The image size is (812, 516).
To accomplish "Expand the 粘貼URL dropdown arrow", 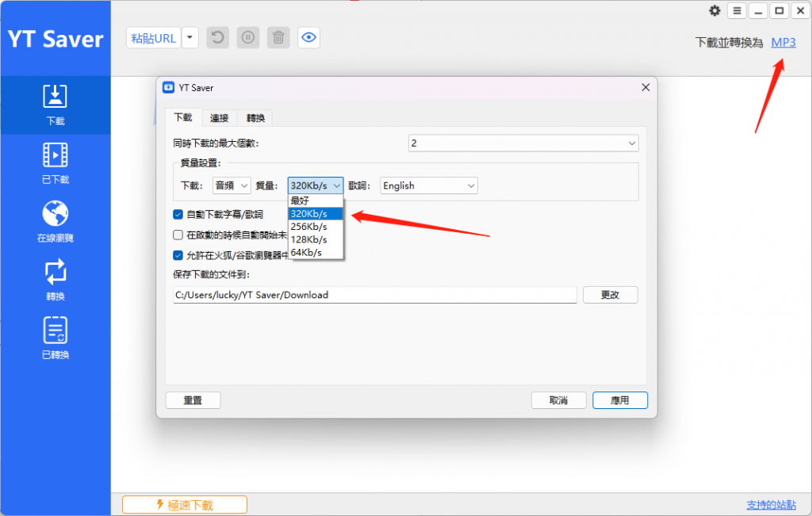I will point(190,38).
